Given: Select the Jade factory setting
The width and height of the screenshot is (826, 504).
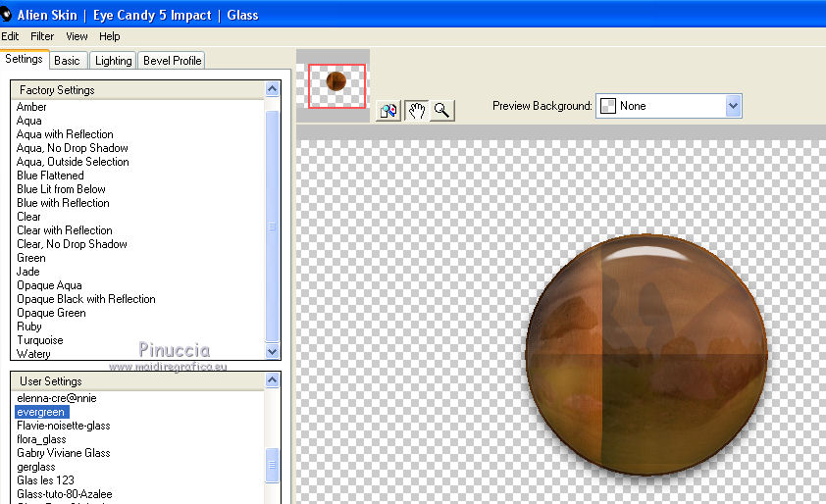Looking at the screenshot, I should click(27, 272).
